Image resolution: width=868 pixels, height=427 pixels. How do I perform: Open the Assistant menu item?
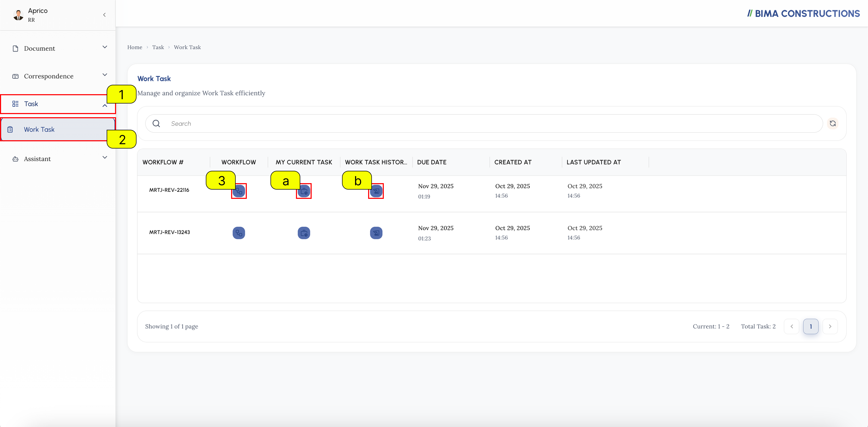[58, 159]
